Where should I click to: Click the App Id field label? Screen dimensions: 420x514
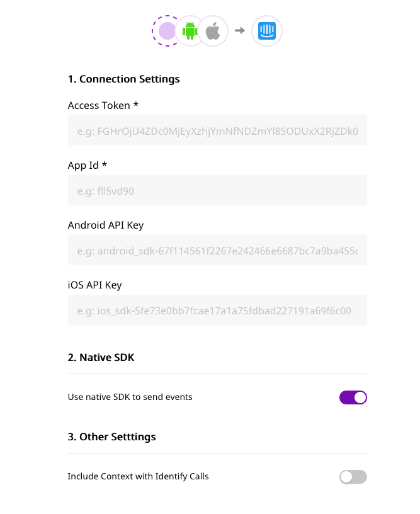(x=88, y=165)
